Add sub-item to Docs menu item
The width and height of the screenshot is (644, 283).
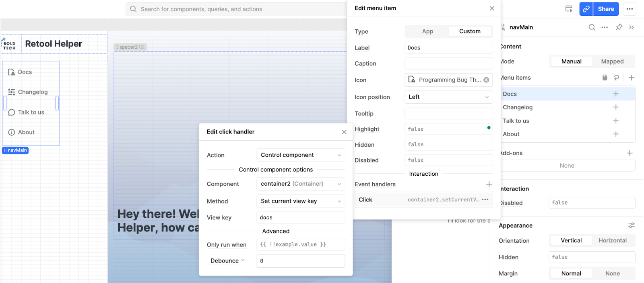pos(616,94)
